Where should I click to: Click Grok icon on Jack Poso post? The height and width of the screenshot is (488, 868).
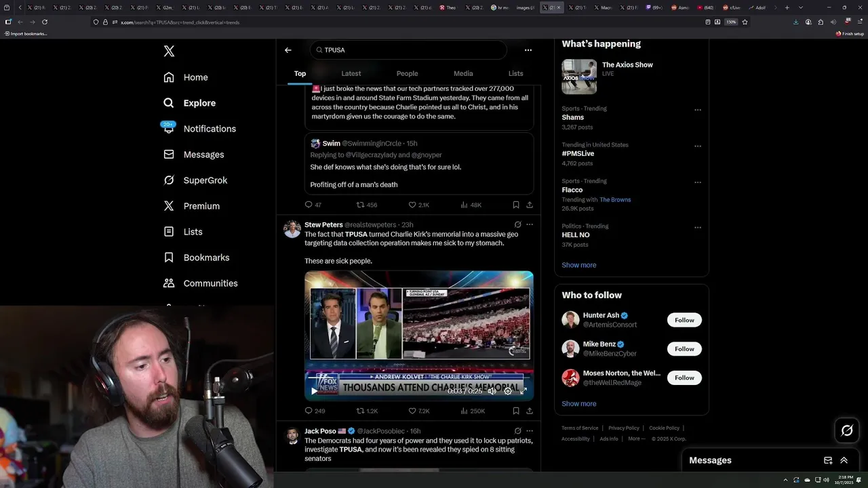517,430
